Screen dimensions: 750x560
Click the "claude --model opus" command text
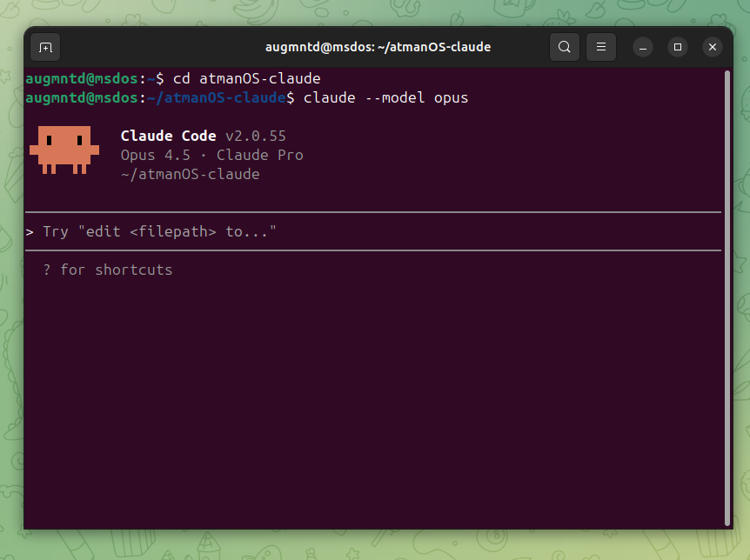(x=385, y=98)
